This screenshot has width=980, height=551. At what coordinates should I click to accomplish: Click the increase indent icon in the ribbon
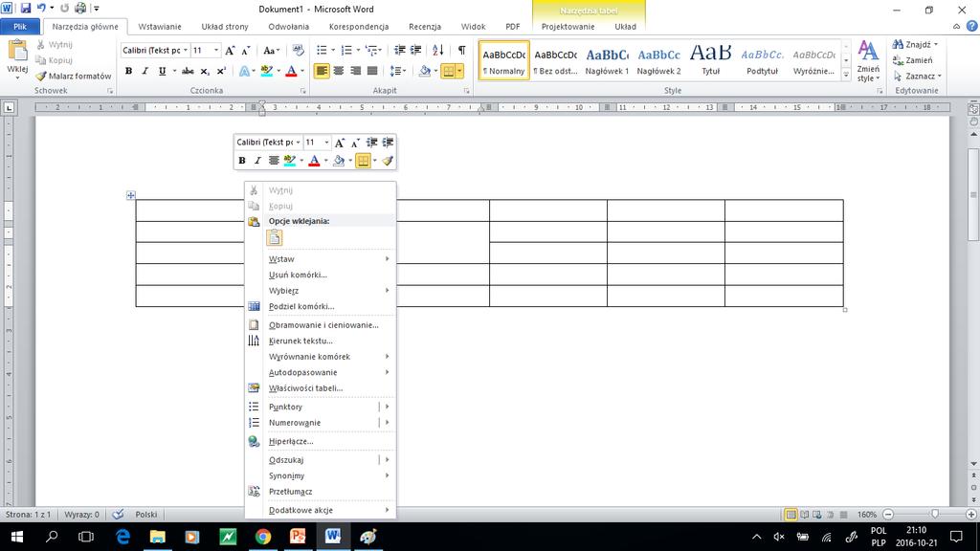[415, 51]
